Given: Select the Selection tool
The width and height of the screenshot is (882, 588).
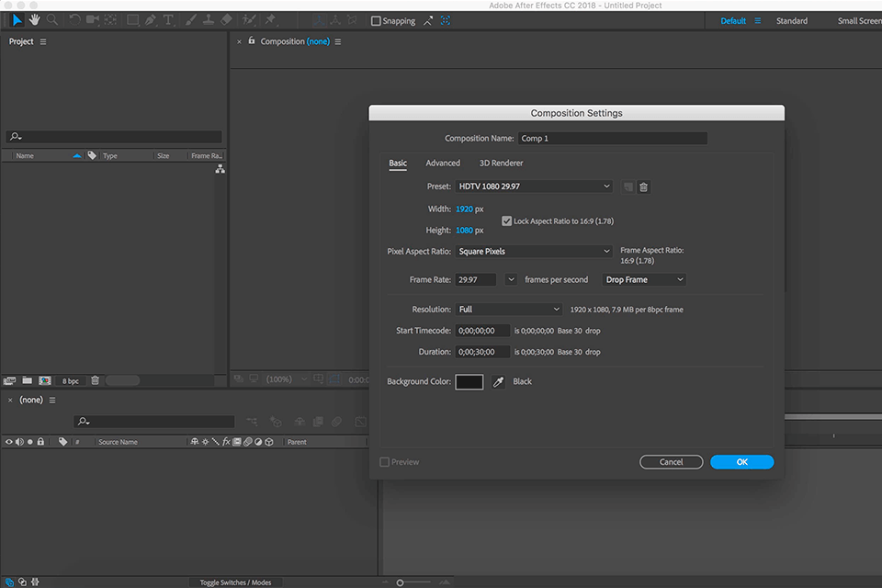Looking at the screenshot, I should pyautogui.click(x=17, y=20).
